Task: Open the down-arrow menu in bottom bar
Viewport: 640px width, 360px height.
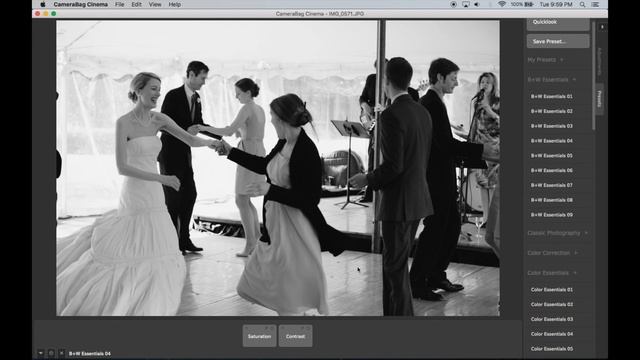Action: pos(40,353)
